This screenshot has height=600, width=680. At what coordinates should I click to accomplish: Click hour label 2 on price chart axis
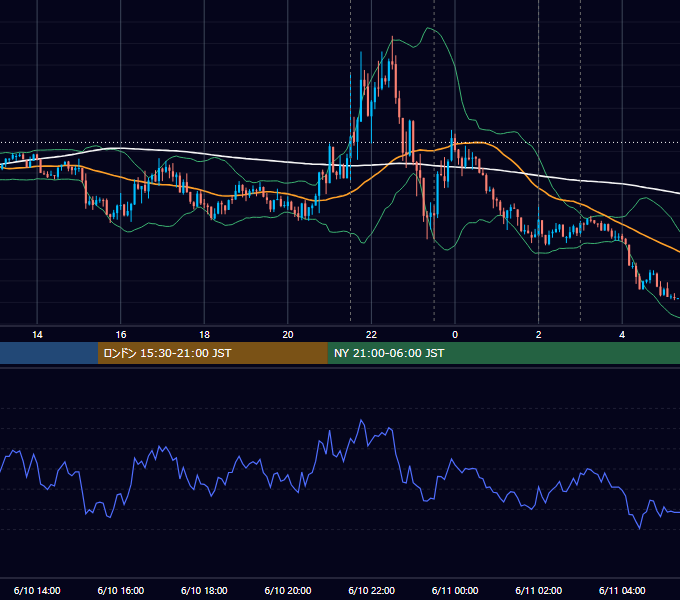[539, 335]
